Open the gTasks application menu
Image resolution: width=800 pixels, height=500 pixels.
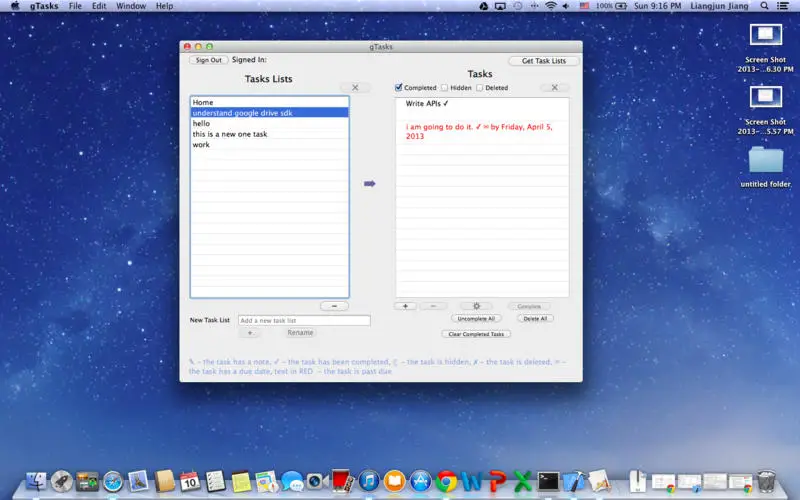coord(44,6)
